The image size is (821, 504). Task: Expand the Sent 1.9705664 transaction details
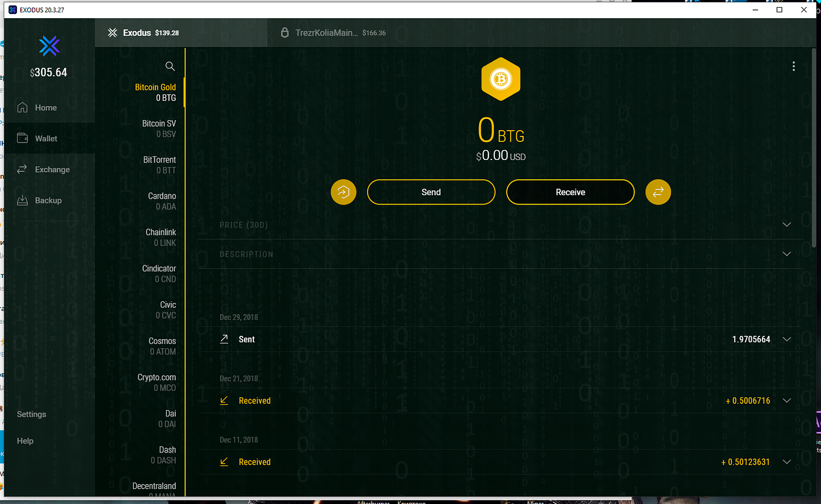tap(787, 339)
